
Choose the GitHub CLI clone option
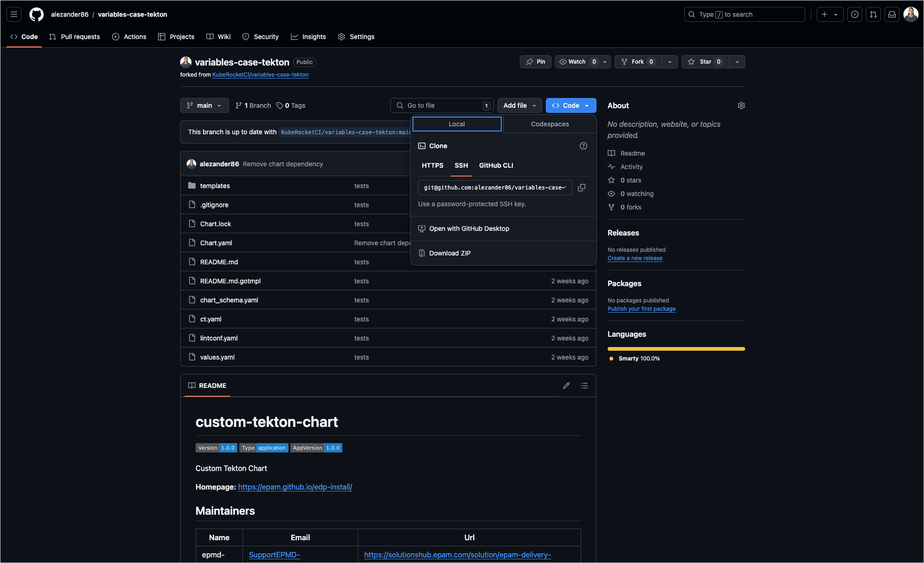(x=496, y=165)
